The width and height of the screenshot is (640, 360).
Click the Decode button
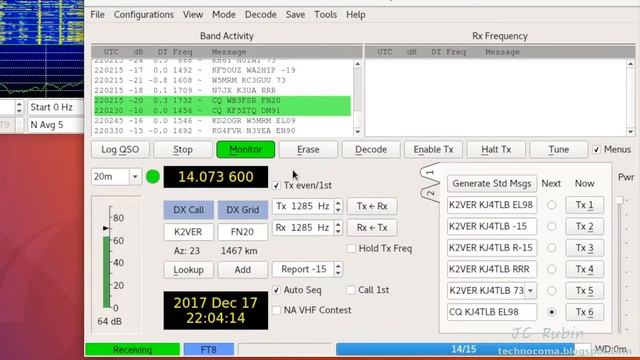371,149
